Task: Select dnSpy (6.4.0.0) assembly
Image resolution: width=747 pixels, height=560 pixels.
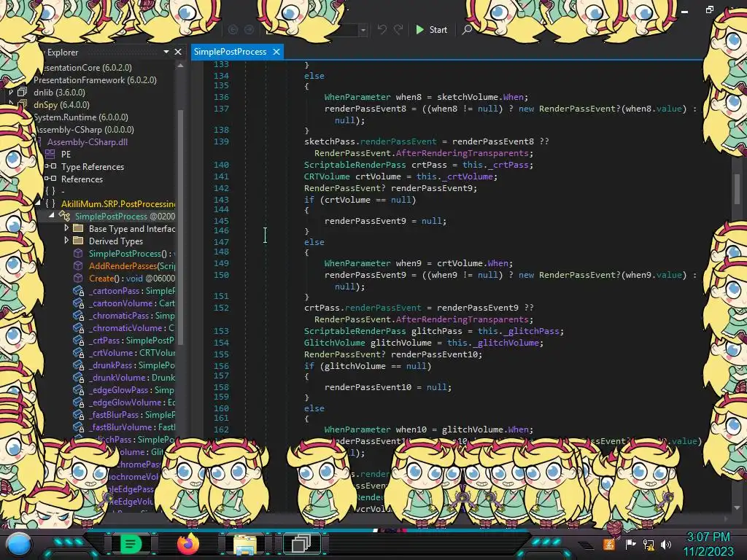Action: tap(61, 105)
